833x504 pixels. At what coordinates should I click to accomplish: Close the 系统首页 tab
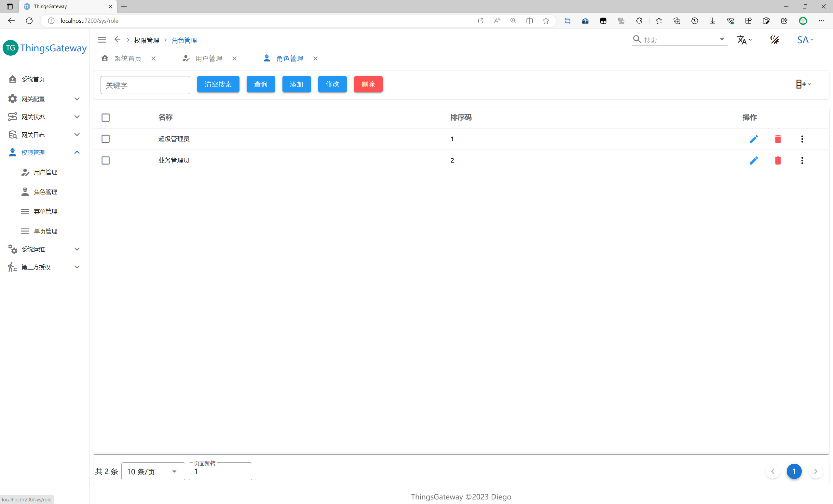point(154,59)
